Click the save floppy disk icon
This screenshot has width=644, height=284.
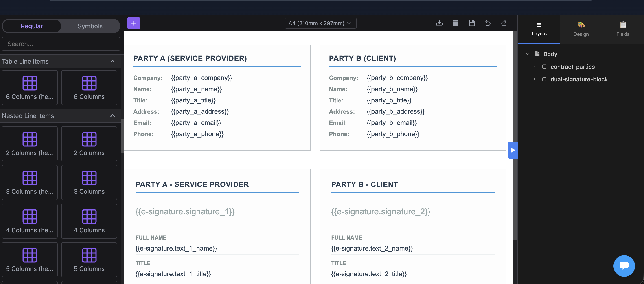pos(471,23)
